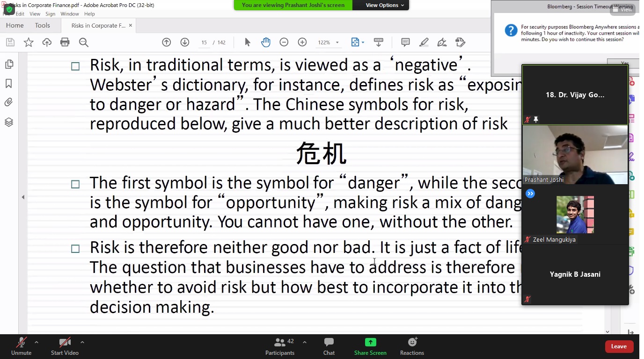Click the zoom out minus icon
This screenshot has width=644, height=359.
pos(284,43)
